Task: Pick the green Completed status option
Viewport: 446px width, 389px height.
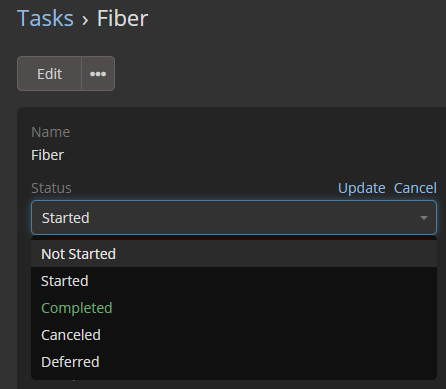Action: [x=234, y=308]
